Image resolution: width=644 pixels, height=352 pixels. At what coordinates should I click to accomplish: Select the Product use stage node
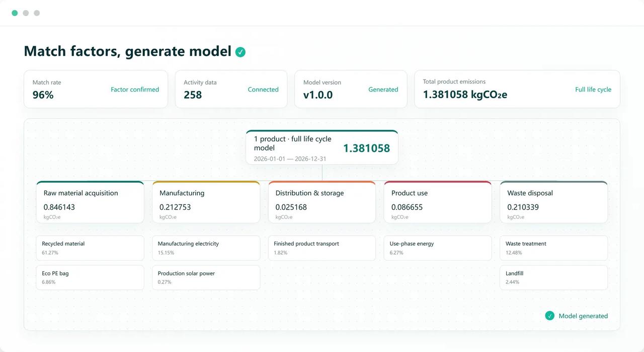pos(438,202)
